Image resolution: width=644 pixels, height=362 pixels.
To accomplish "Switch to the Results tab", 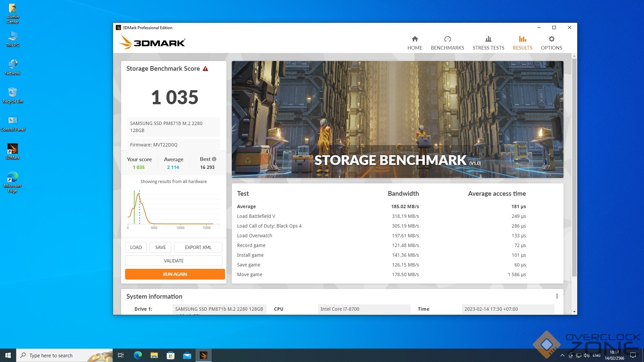I will [522, 43].
